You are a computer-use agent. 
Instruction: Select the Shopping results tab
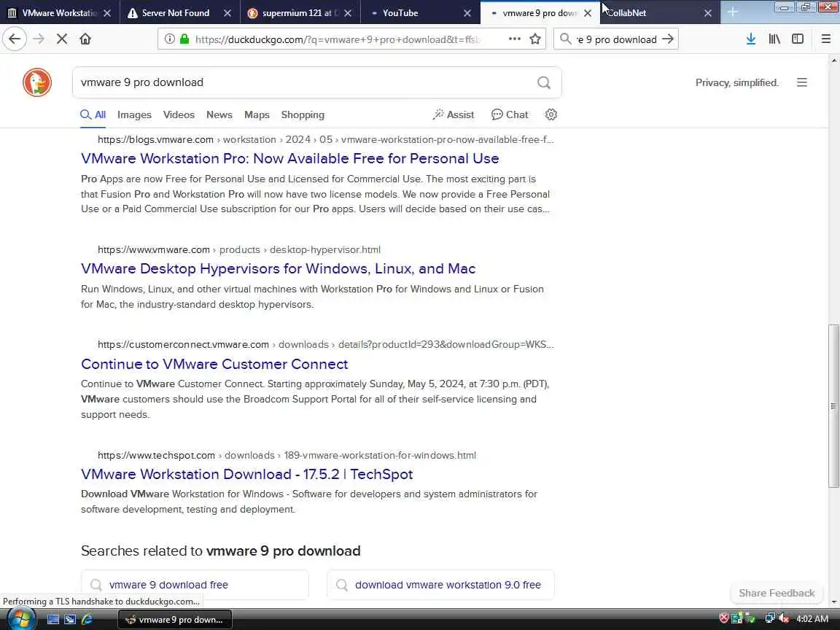click(303, 114)
